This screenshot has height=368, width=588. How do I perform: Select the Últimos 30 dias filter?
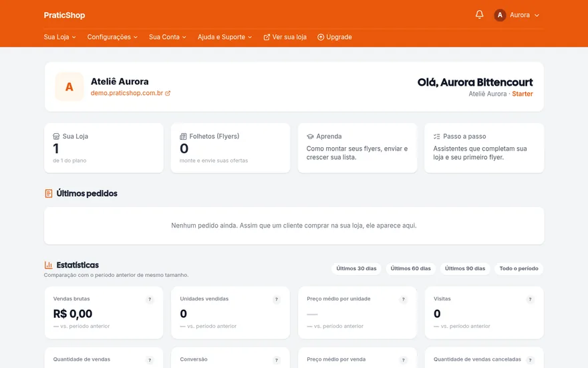[x=356, y=268]
